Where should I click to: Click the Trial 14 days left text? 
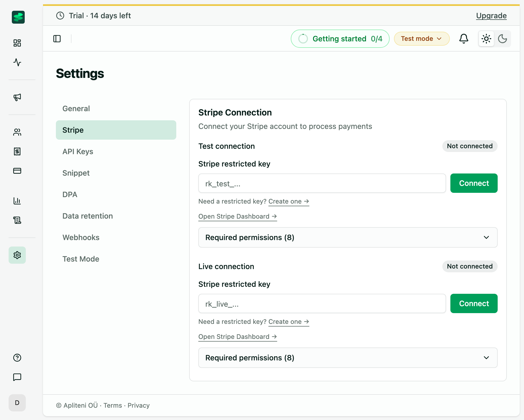pyautogui.click(x=100, y=16)
